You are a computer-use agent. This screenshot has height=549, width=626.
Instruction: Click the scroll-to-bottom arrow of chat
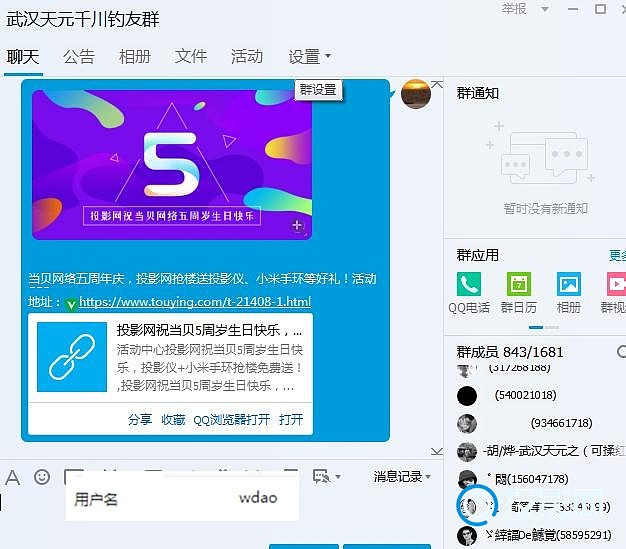click(437, 452)
